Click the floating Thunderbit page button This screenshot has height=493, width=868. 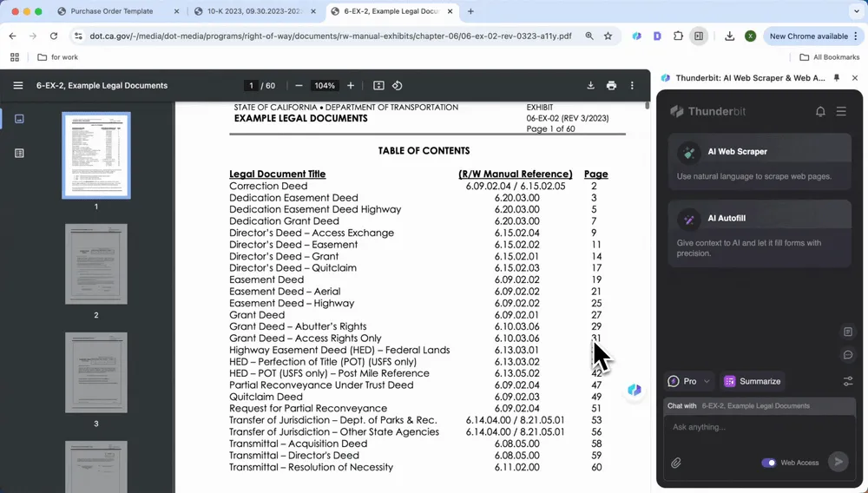tap(635, 390)
